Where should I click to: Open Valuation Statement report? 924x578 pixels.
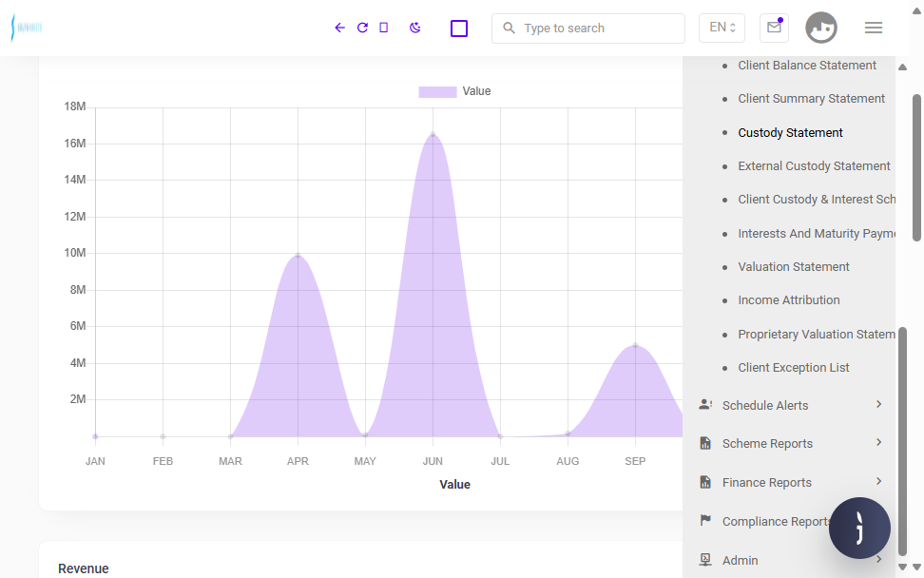click(794, 267)
